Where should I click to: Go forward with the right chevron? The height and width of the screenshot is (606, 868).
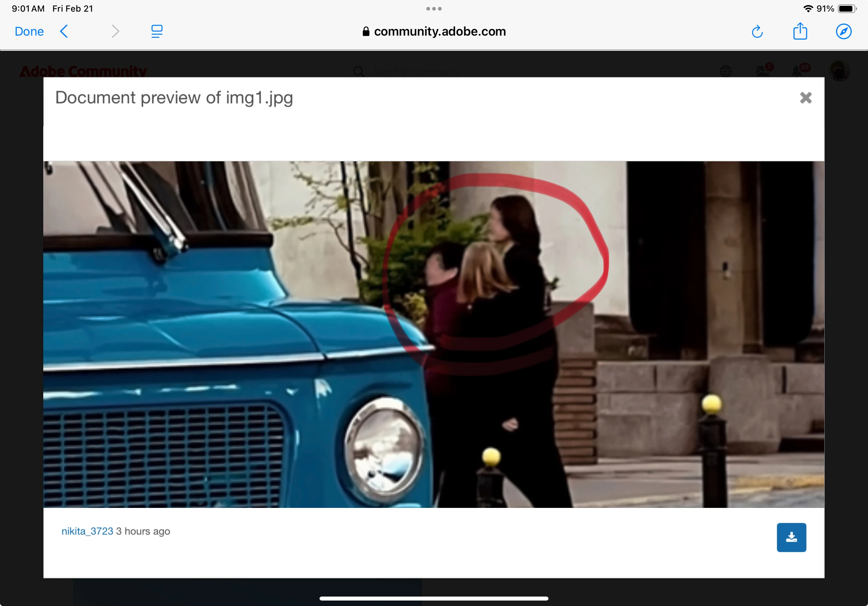[x=115, y=31]
